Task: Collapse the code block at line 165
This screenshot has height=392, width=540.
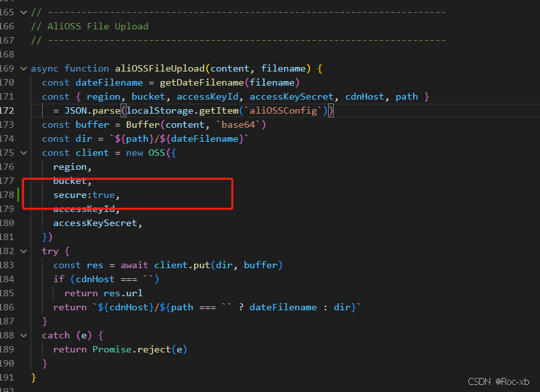Action: [24, 11]
